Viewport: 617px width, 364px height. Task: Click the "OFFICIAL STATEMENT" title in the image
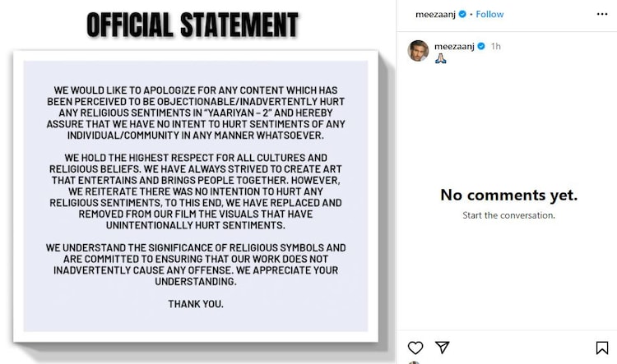pos(193,25)
